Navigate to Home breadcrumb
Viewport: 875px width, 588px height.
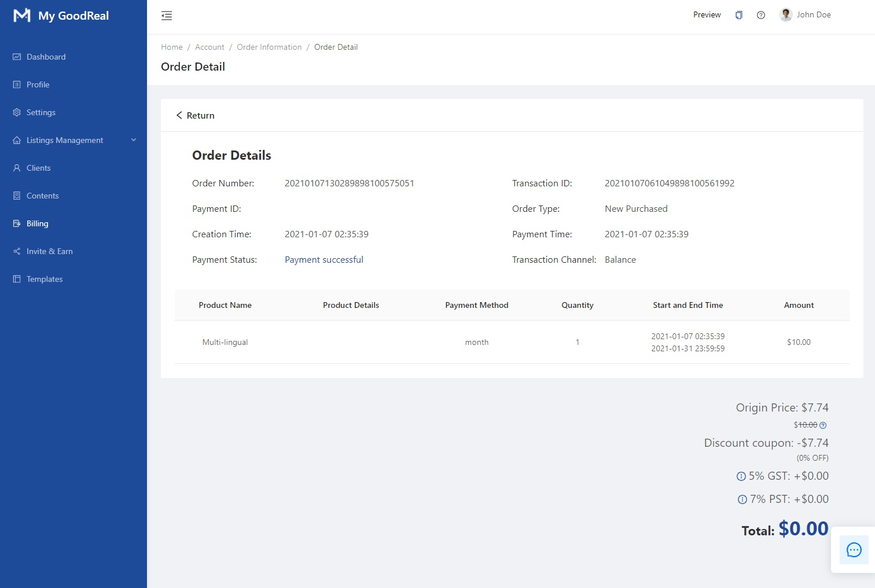point(171,47)
